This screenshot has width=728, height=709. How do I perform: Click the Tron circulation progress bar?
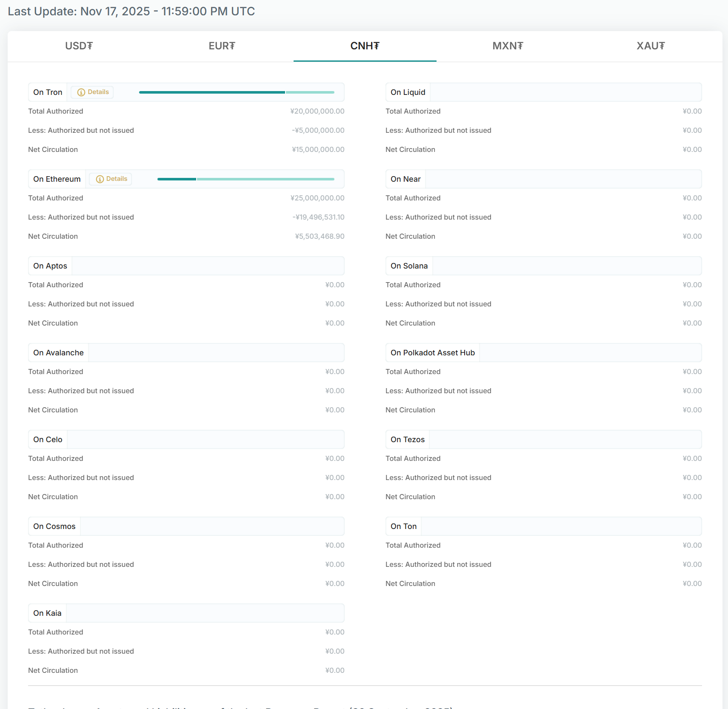[x=237, y=92]
